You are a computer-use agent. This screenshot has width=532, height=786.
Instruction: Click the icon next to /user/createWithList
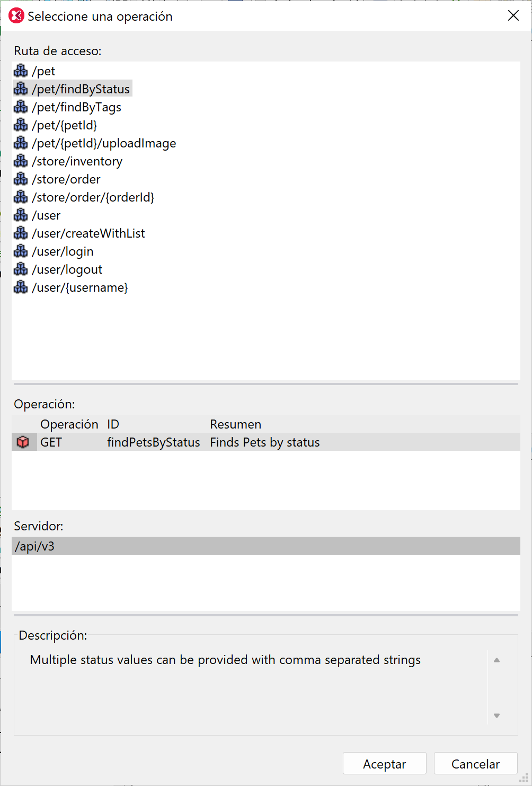21,233
